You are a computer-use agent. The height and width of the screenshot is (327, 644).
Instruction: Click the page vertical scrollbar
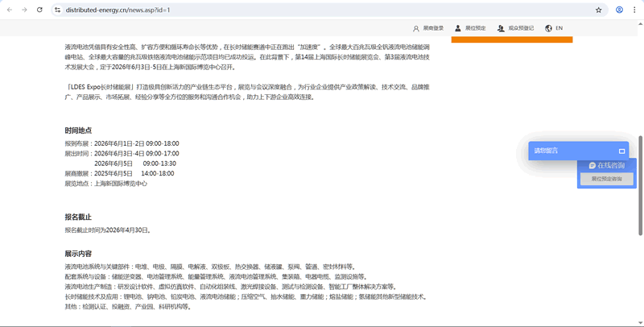(641, 201)
